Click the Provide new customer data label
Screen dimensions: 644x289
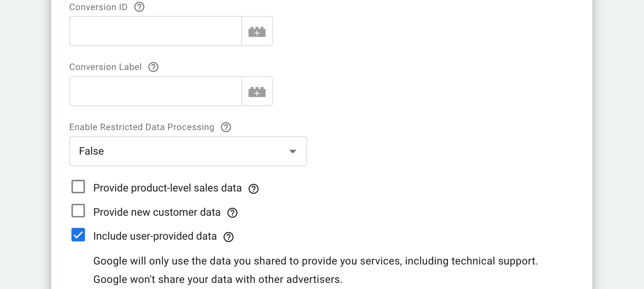(x=157, y=212)
